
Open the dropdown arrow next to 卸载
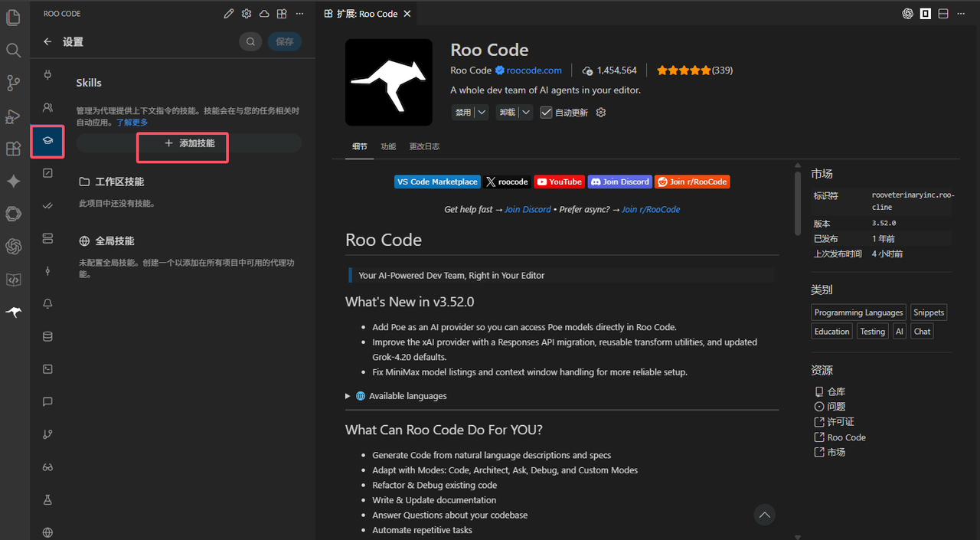pyautogui.click(x=526, y=113)
